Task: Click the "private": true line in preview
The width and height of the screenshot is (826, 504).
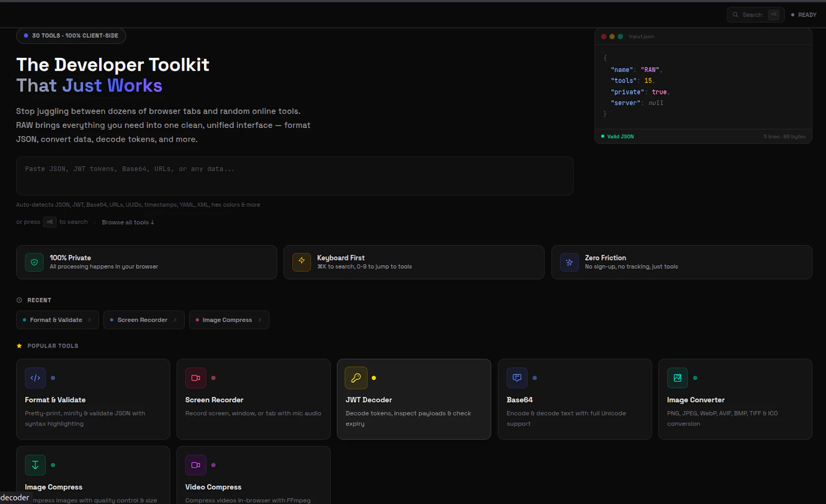Action: [640, 92]
